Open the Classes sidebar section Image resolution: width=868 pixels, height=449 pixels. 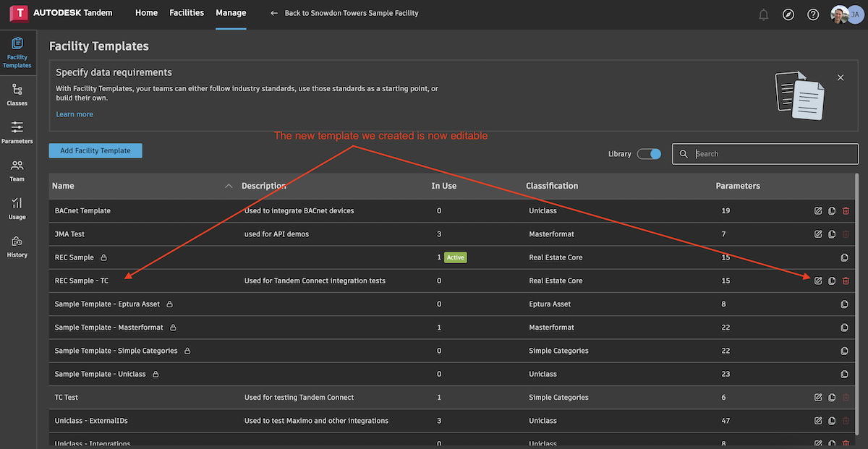17,94
